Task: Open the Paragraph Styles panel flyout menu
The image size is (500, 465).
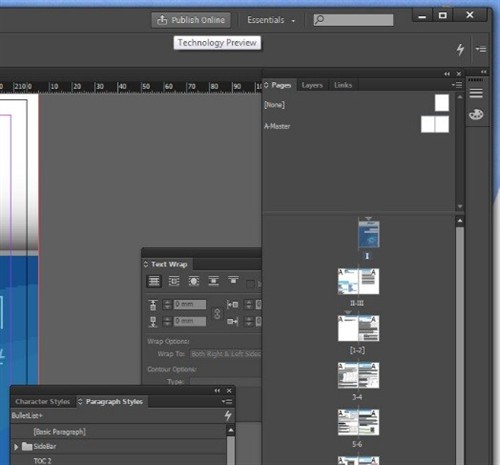Action: pos(227,402)
